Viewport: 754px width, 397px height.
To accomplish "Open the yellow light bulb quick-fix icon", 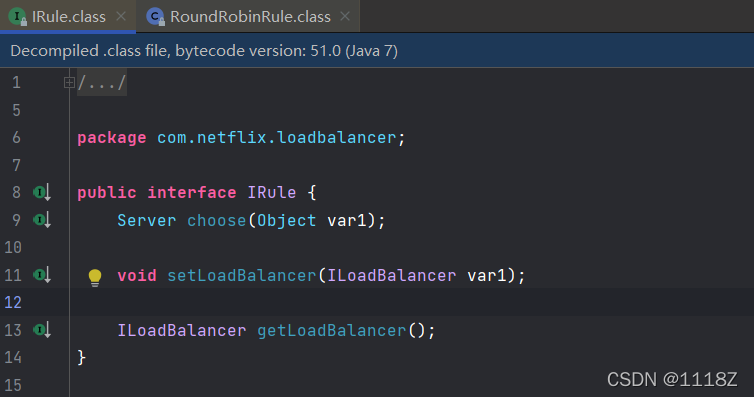I will (95, 277).
